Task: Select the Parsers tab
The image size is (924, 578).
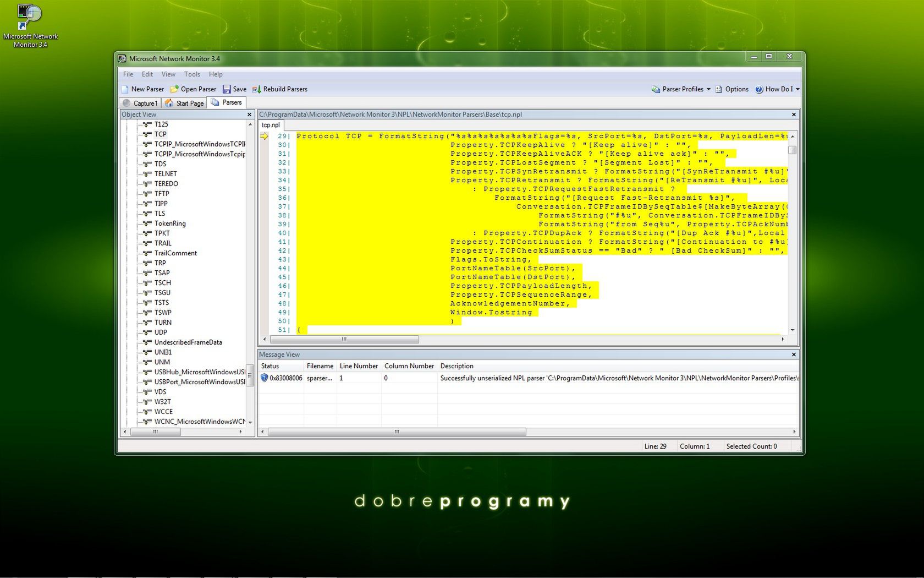Action: pyautogui.click(x=227, y=102)
